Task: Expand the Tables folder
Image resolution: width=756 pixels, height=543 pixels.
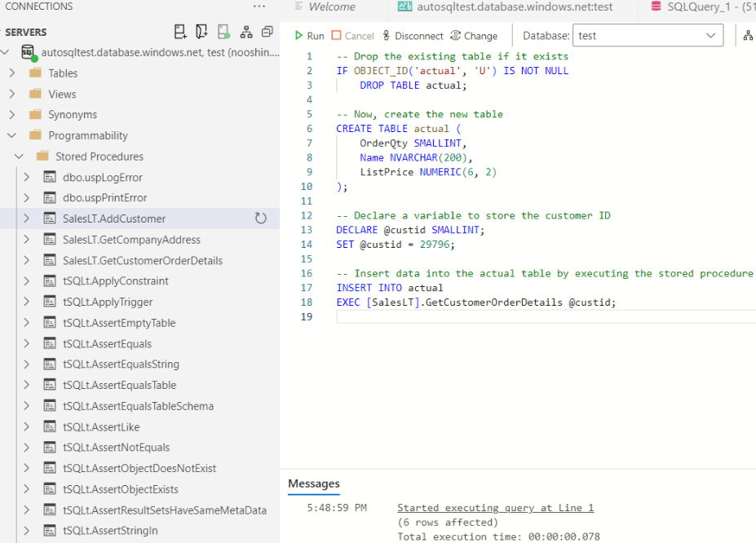Action: point(12,73)
